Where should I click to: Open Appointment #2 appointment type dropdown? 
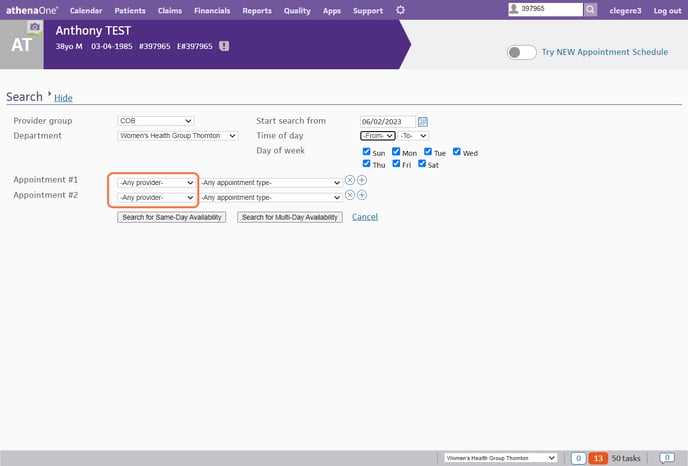point(271,197)
